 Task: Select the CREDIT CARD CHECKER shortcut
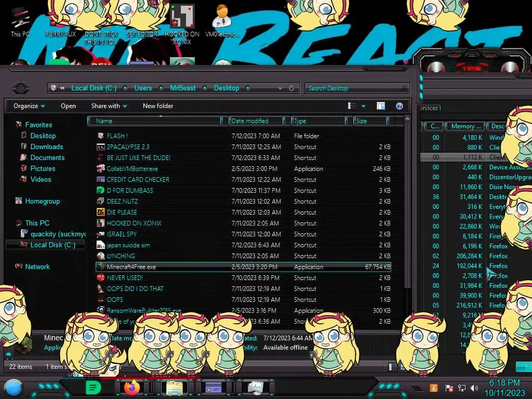(x=138, y=179)
